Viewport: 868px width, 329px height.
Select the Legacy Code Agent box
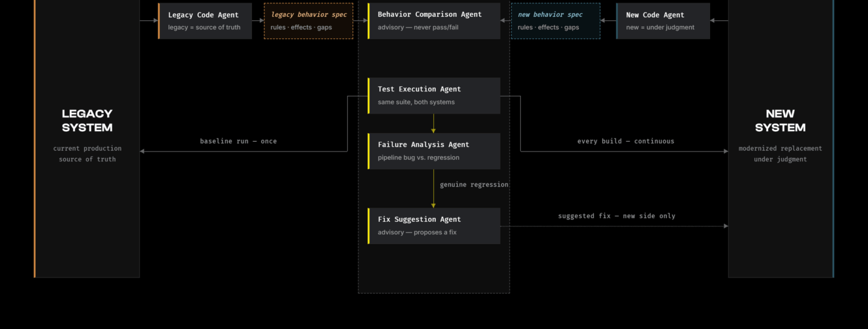[x=205, y=21]
